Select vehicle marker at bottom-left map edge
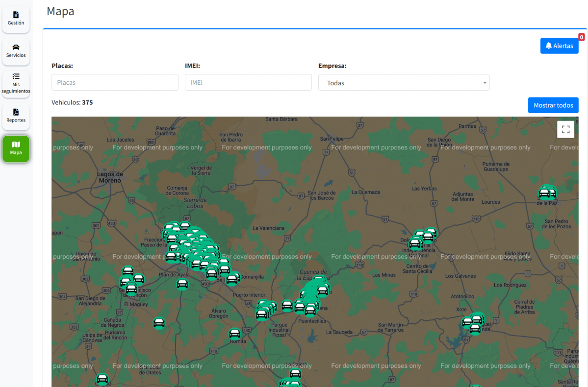Image resolution: width=588 pixels, height=387 pixels. click(x=102, y=379)
